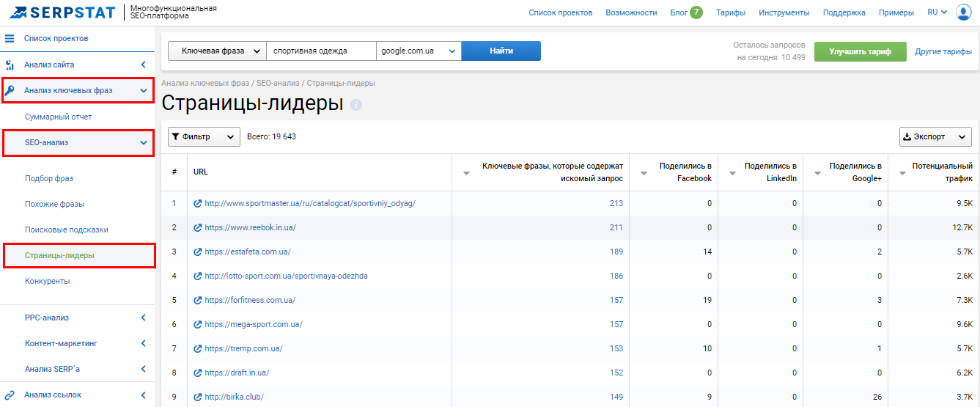Open Возможности in top navigation
980x407 pixels.
click(631, 12)
